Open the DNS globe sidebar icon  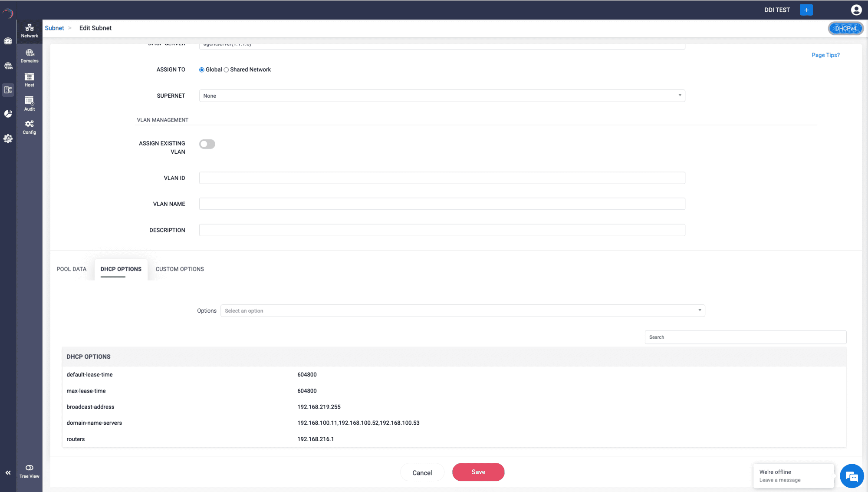[8, 66]
